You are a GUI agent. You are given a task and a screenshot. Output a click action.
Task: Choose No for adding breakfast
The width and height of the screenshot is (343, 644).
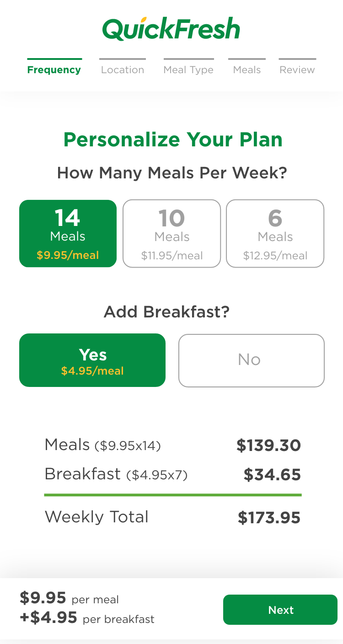coord(251,360)
